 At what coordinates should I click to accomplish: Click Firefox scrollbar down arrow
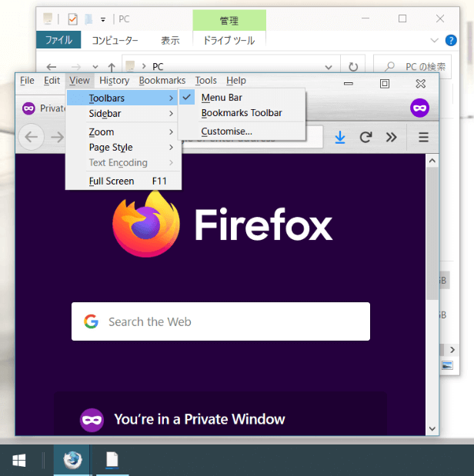(432, 428)
